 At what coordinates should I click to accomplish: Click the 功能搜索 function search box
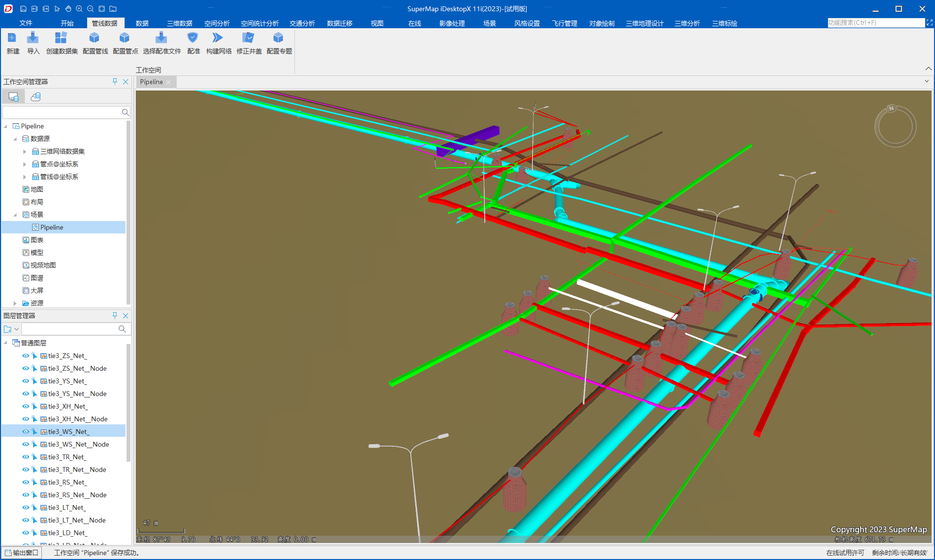coord(876,23)
